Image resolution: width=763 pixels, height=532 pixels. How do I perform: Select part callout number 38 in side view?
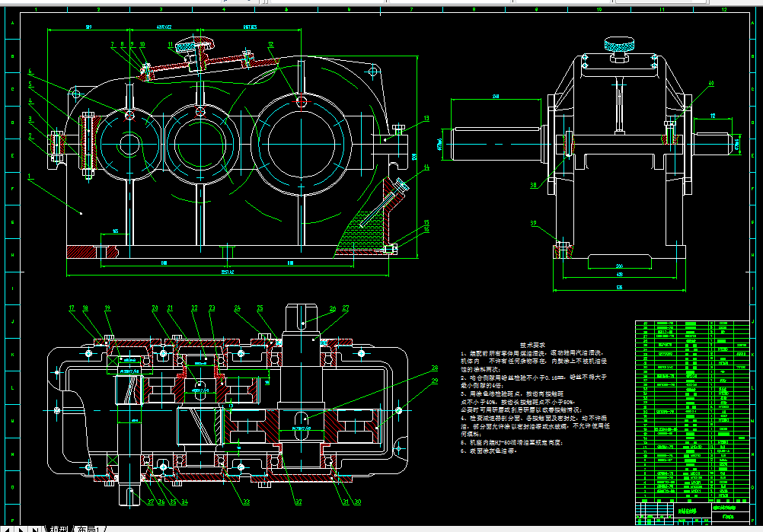[533, 185]
